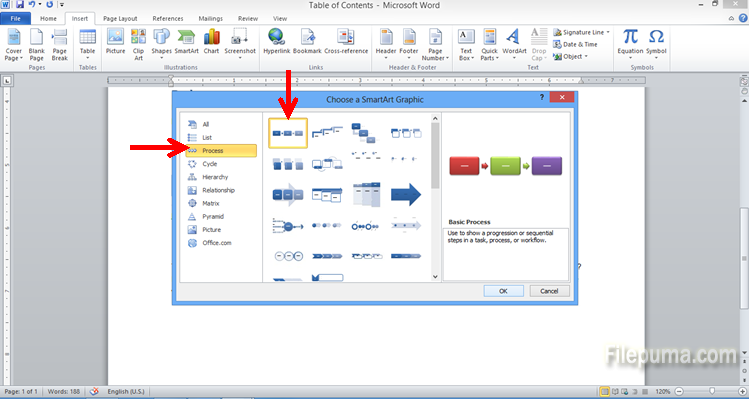Screen dimensions: 751x399
Task: Open the Table insert menu
Action: click(x=87, y=45)
